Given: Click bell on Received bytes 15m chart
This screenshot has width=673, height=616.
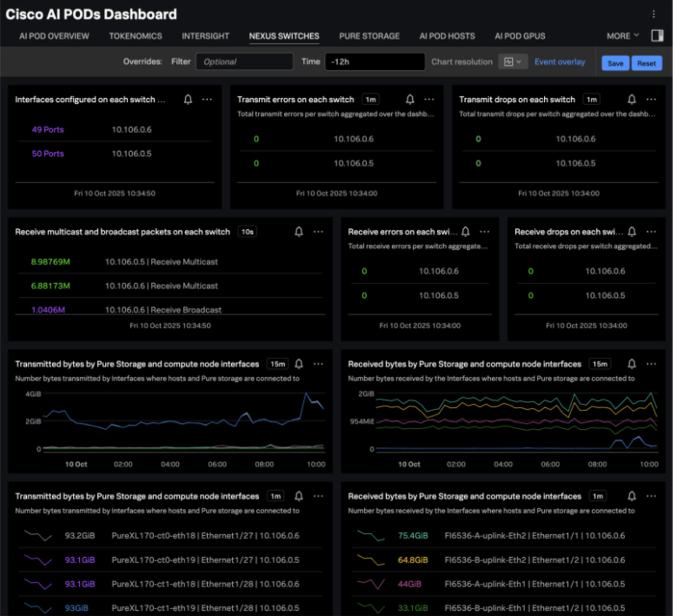Looking at the screenshot, I should (631, 364).
